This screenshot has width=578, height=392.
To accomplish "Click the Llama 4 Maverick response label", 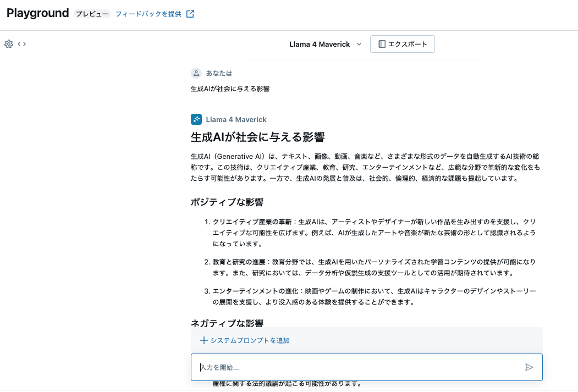I will click(x=236, y=119).
